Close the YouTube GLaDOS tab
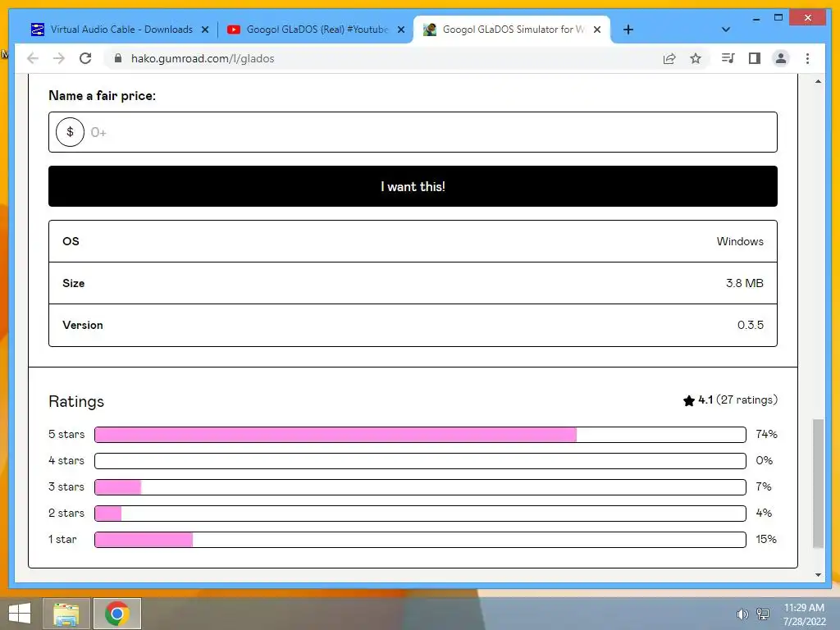This screenshot has width=840, height=630. (400, 30)
